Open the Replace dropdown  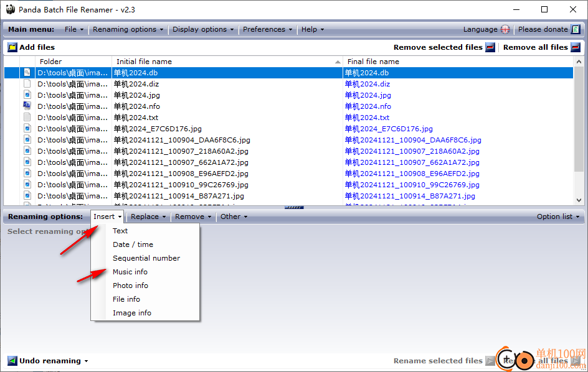point(148,216)
